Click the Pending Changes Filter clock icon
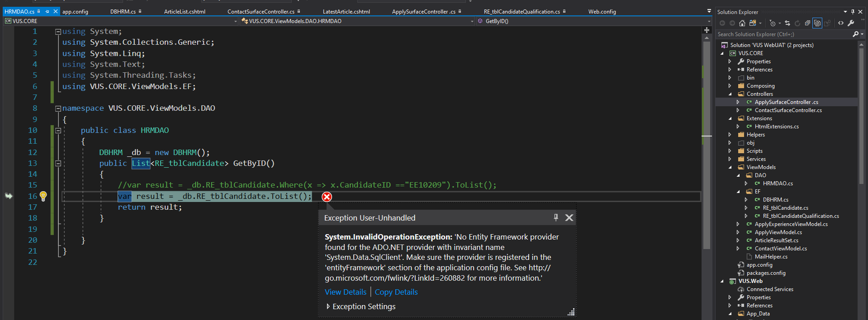Screen dimensions: 868x320 773,23
